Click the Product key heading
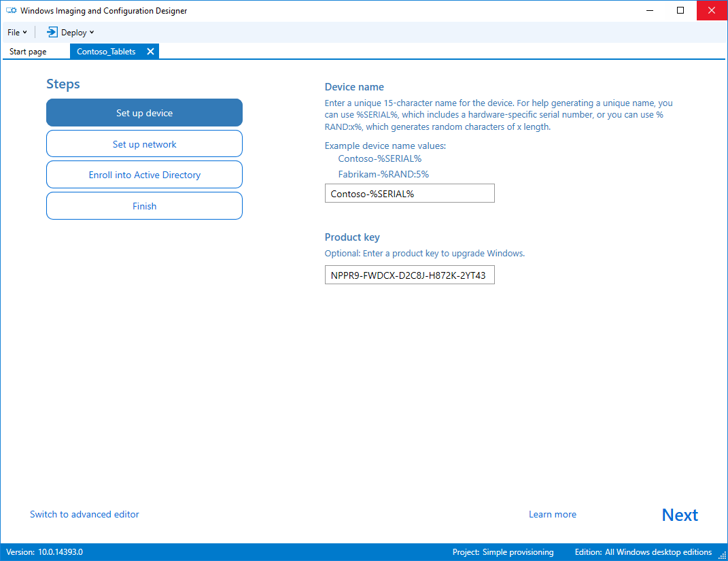The height and width of the screenshot is (561, 728). 352,237
